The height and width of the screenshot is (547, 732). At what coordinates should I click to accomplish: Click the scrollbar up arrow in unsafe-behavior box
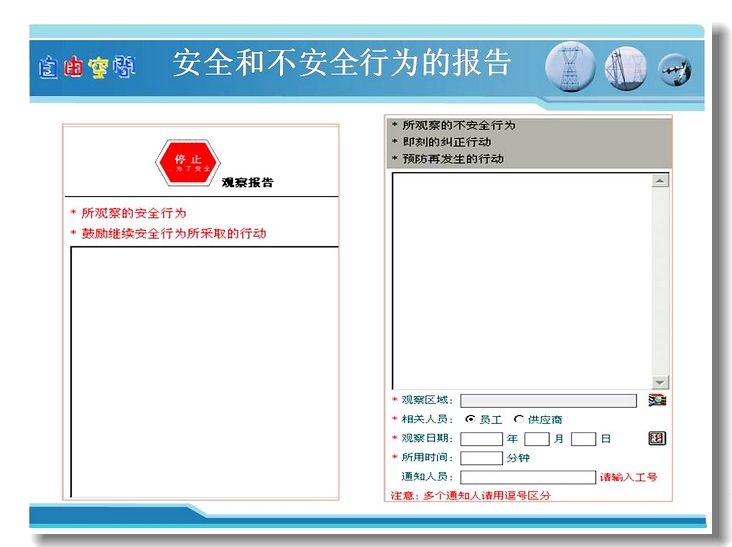(660, 180)
